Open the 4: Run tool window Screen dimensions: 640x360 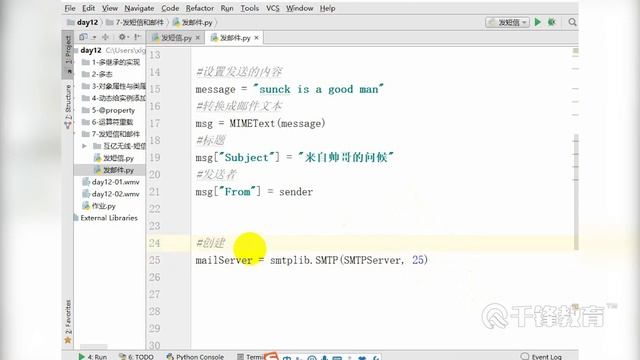coord(93,356)
